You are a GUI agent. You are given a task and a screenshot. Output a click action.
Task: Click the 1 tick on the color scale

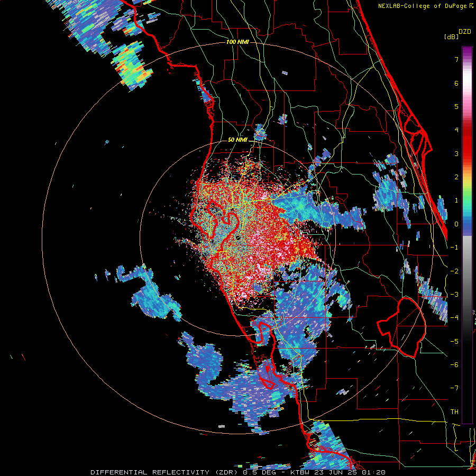[456, 200]
